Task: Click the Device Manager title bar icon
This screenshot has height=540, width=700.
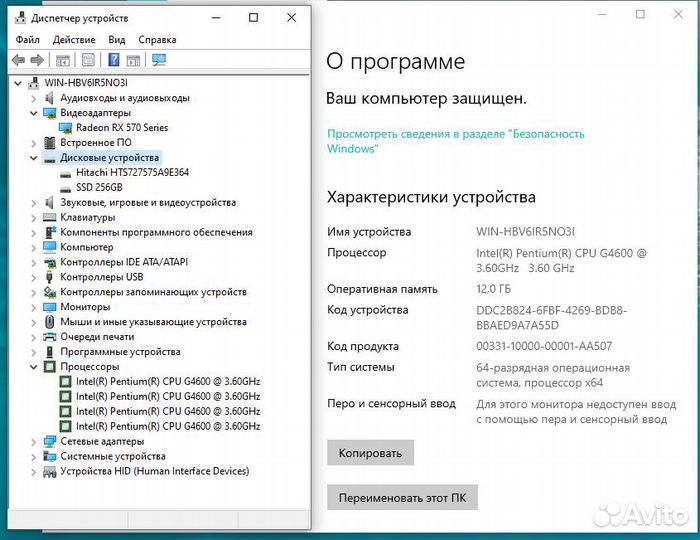Action: [x=20, y=18]
